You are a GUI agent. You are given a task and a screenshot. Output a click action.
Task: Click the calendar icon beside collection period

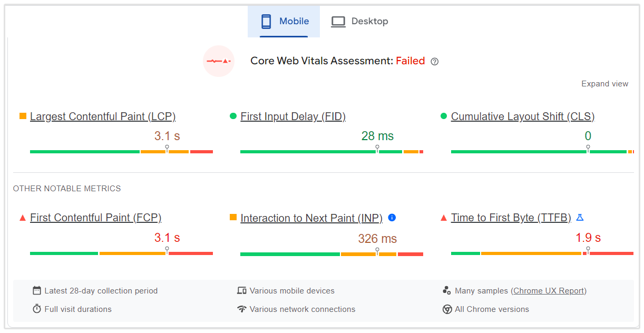(37, 291)
